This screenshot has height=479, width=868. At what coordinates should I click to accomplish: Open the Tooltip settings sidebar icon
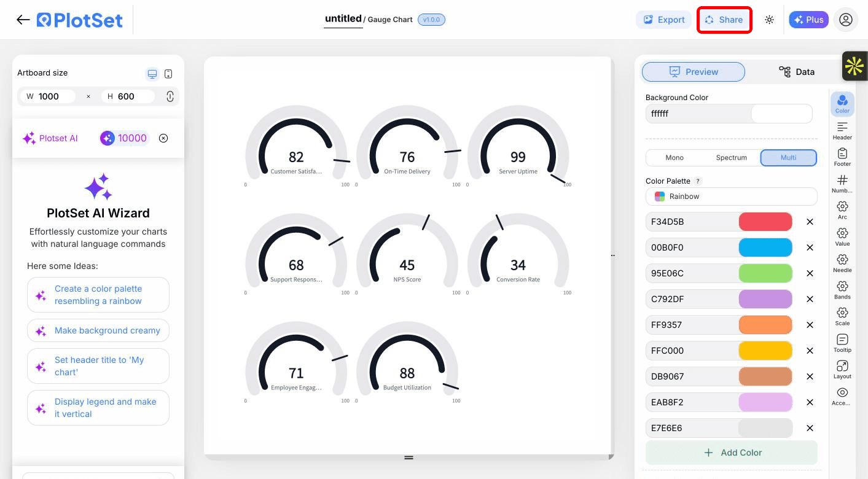(x=842, y=343)
